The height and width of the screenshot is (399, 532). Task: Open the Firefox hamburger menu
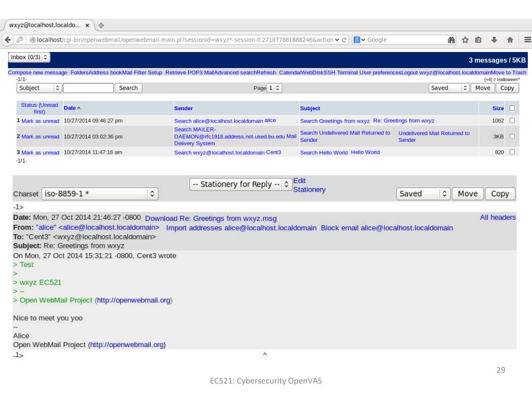(525, 39)
